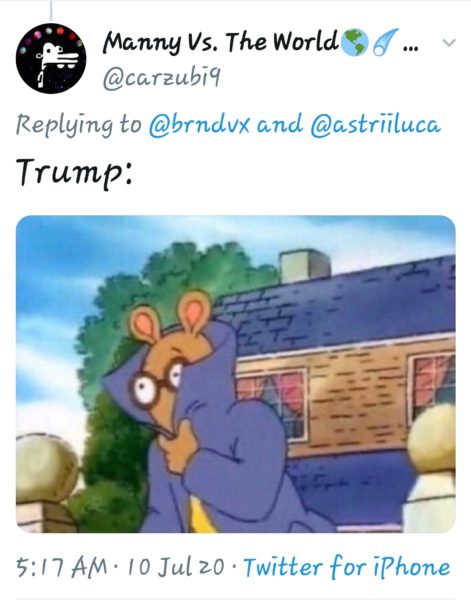Image resolution: width=471 pixels, height=600 pixels.
Task: Select the tweet text "Trump:"
Action: tap(75, 172)
